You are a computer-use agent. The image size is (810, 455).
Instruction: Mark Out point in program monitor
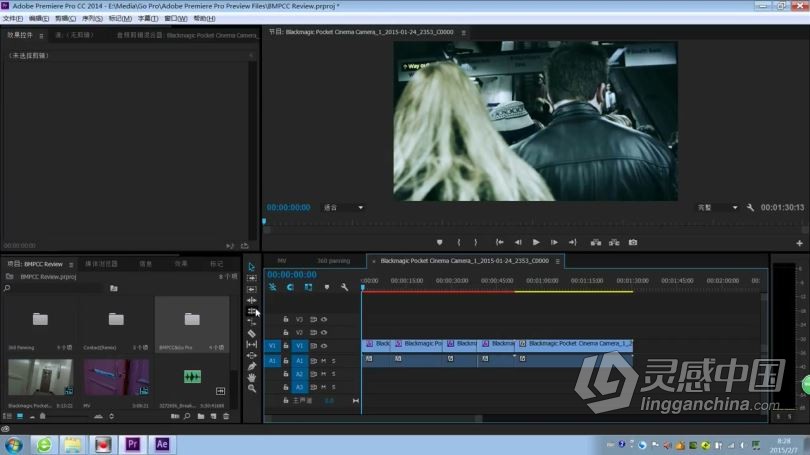click(x=476, y=242)
